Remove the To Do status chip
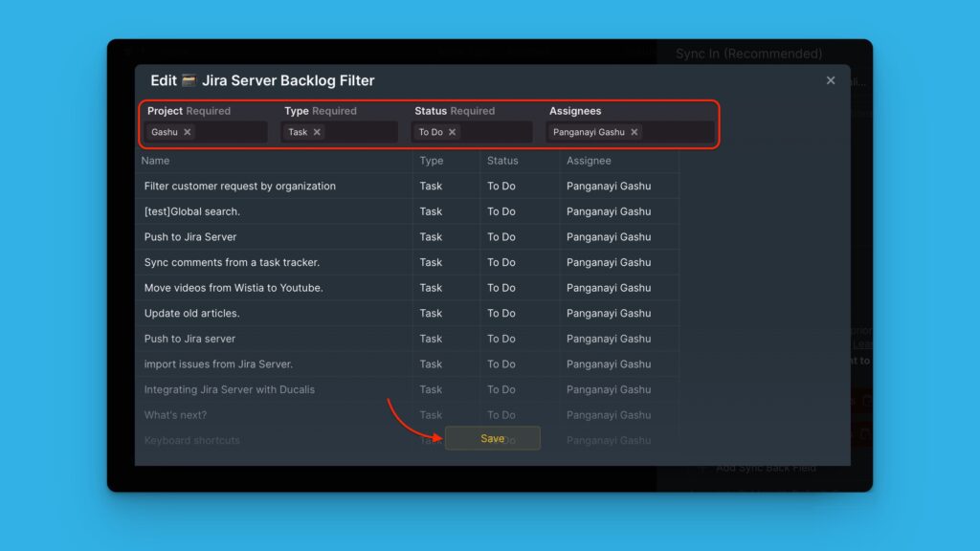Image resolution: width=980 pixels, height=551 pixels. pos(452,132)
